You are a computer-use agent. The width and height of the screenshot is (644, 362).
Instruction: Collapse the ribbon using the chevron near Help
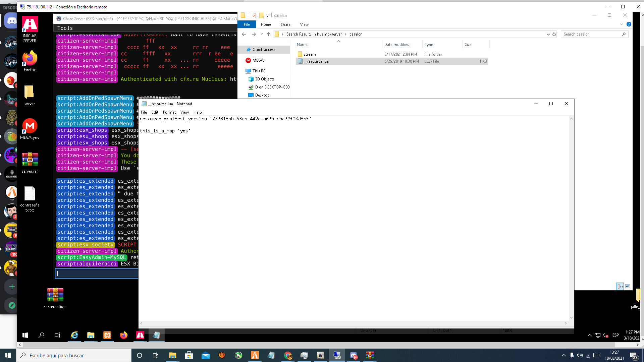click(622, 24)
